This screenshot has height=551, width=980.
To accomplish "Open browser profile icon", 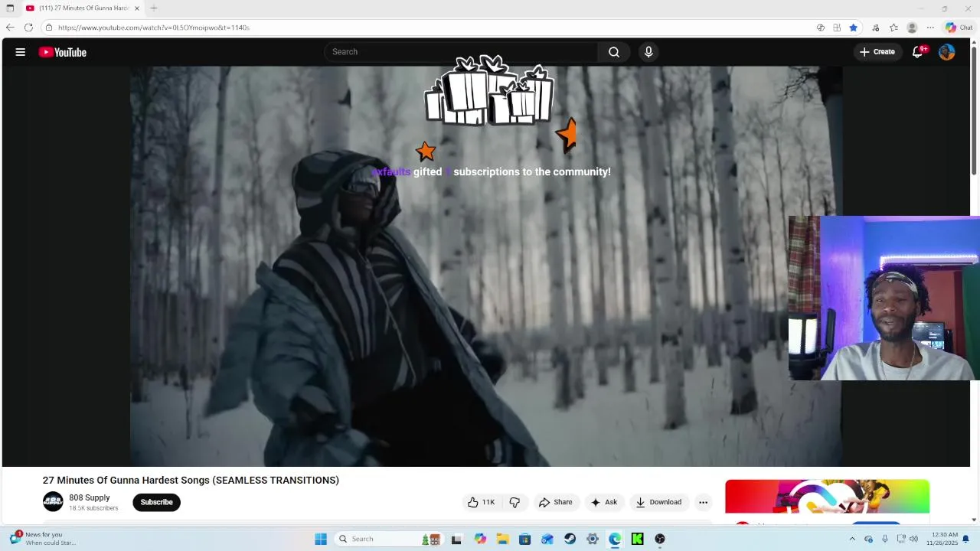I will pos(912,28).
